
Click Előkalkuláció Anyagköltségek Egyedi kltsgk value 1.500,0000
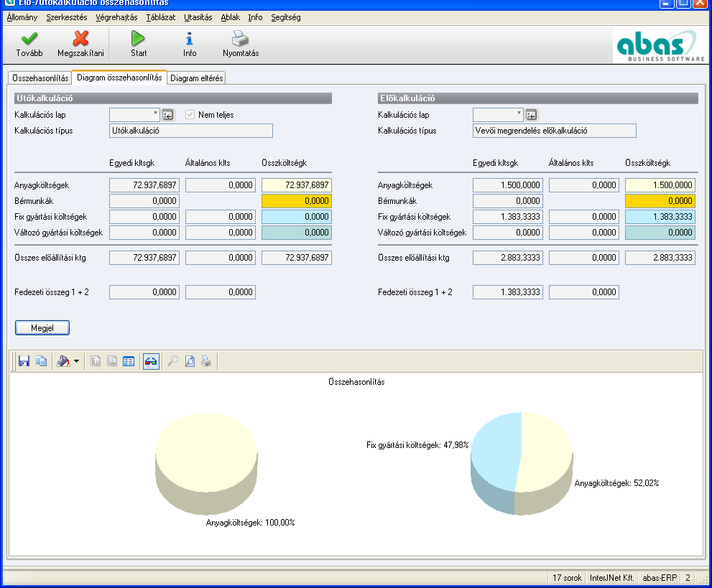coord(508,185)
